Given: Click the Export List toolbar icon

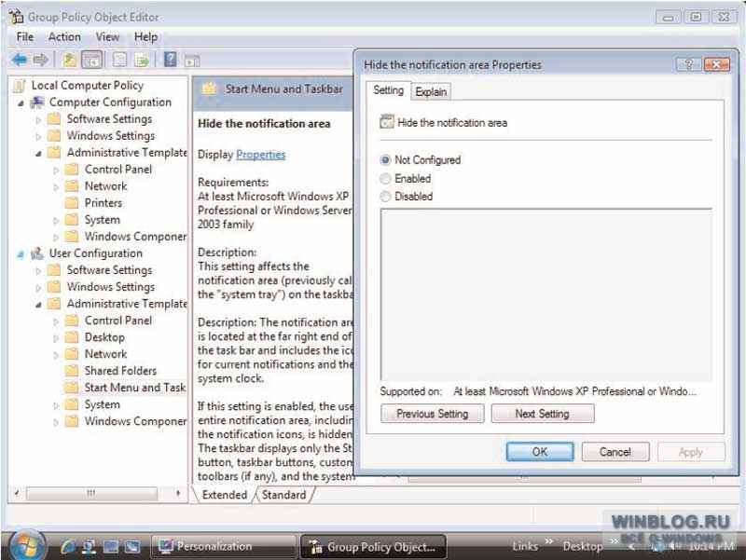Looking at the screenshot, I should 142,60.
